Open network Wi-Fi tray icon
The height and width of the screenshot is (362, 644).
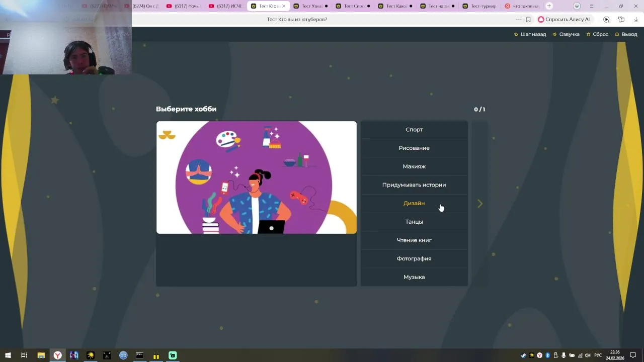(580, 355)
